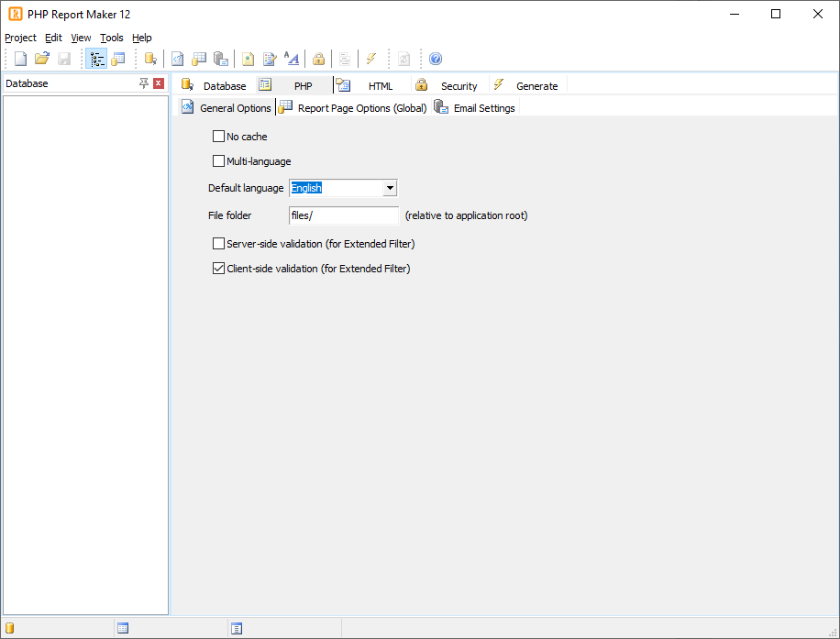Screen dimensions: 840x639
Task: Open the Help menu
Action: point(142,38)
